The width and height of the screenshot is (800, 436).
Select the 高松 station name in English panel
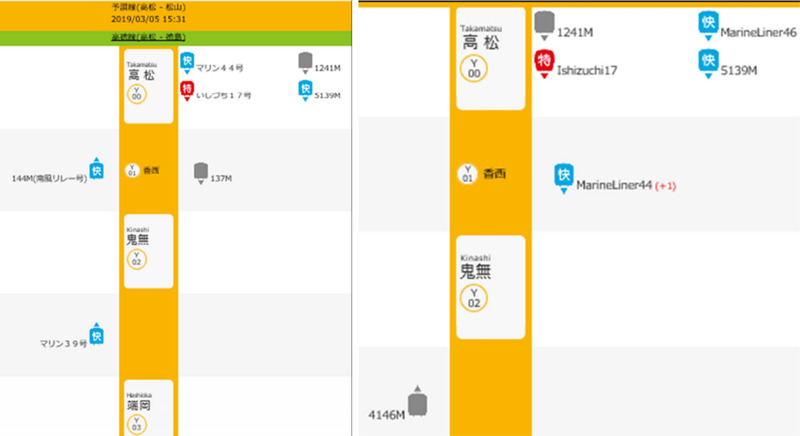click(481, 42)
